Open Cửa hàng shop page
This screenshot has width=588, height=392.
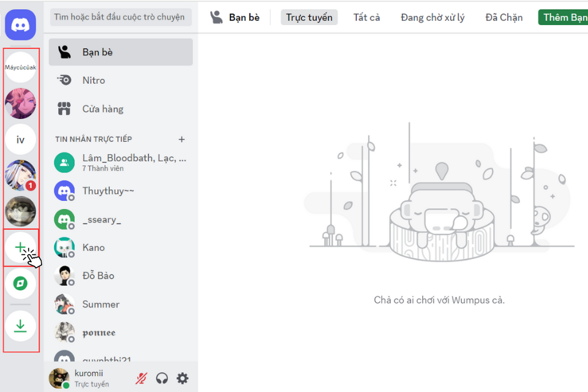pos(121,109)
